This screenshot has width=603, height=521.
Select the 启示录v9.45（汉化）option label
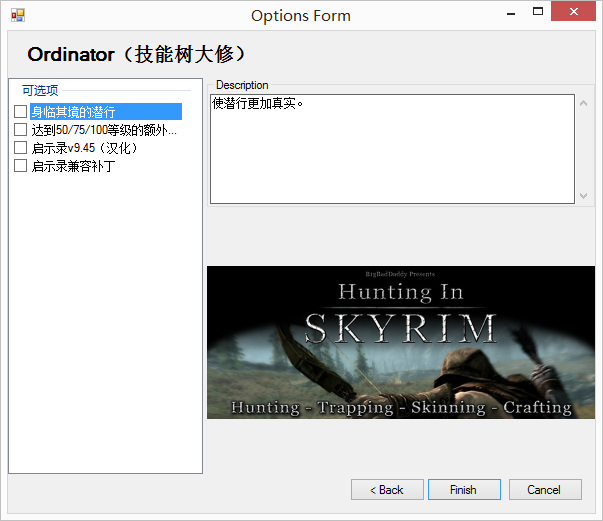[x=84, y=148]
